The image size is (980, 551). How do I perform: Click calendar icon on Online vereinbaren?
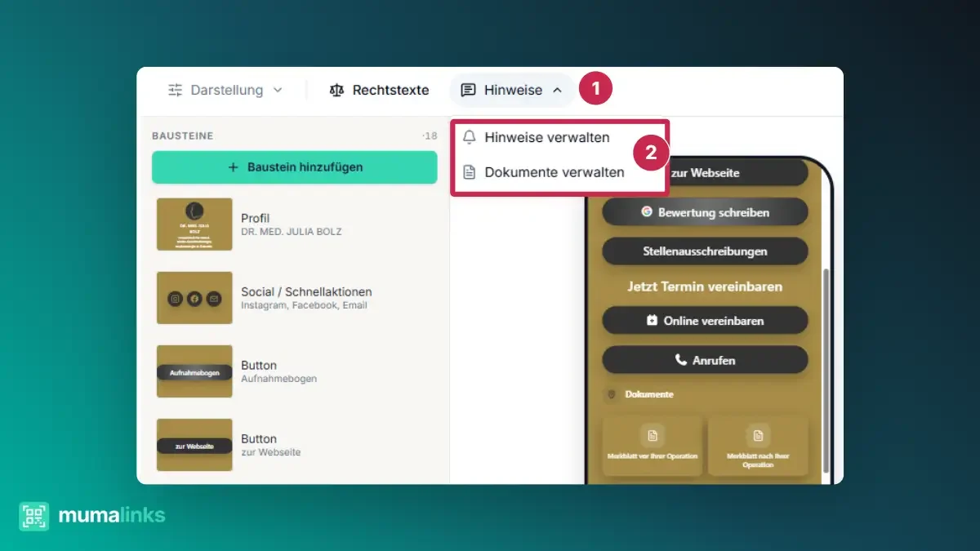click(652, 321)
